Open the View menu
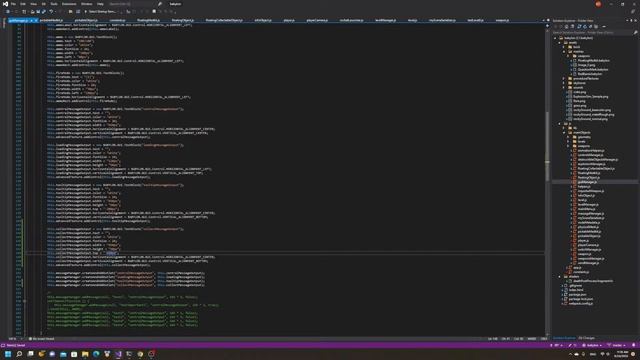 [33, 4]
